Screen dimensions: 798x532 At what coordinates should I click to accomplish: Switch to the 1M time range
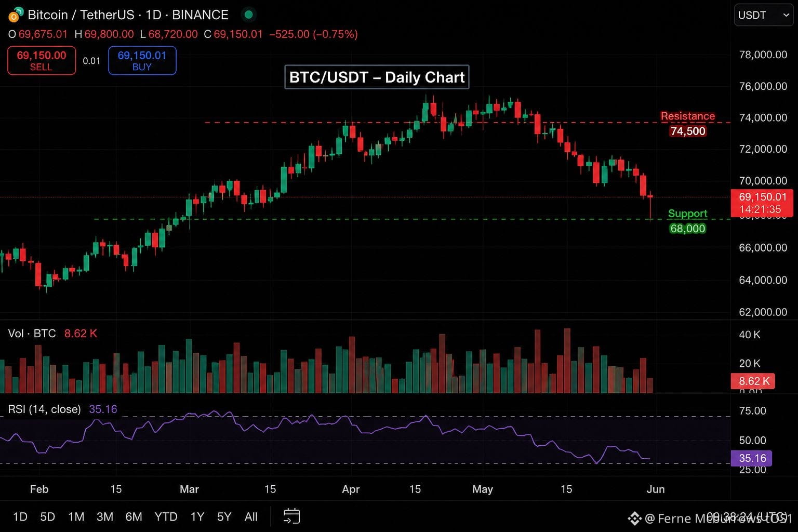click(x=76, y=516)
